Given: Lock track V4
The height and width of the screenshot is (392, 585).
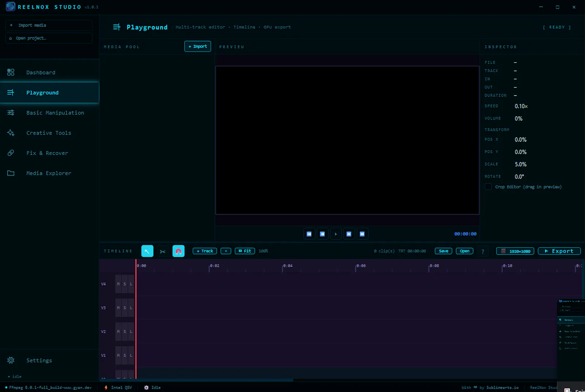Looking at the screenshot, I should point(131,284).
